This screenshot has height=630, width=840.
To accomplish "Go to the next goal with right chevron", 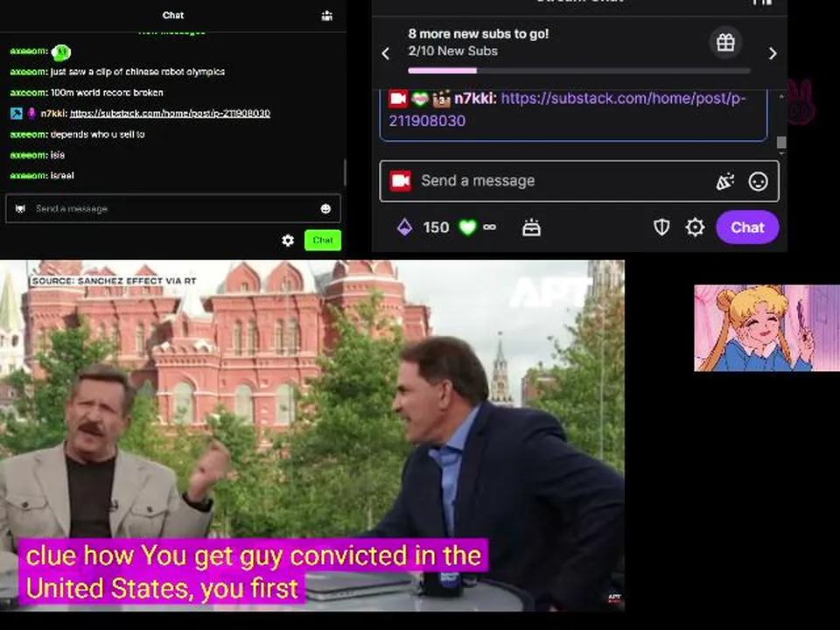I will (772, 53).
